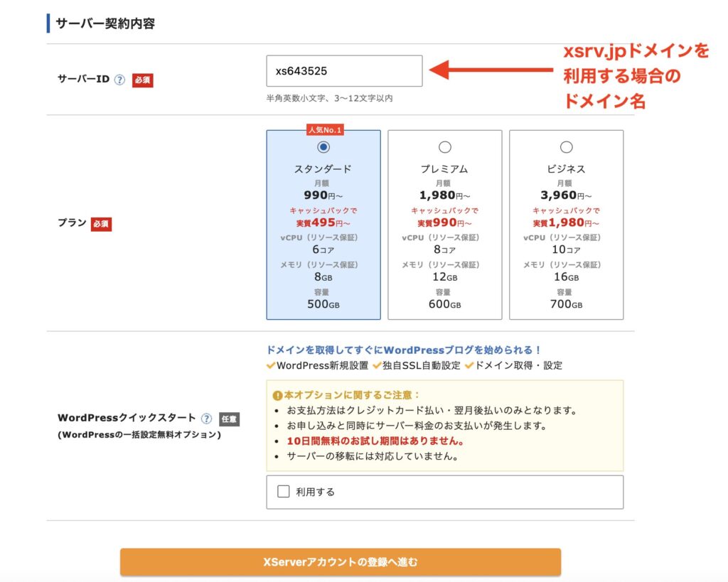Click the 独自SSL自動設定 feature text
The width and height of the screenshot is (728, 582).
tap(421, 365)
